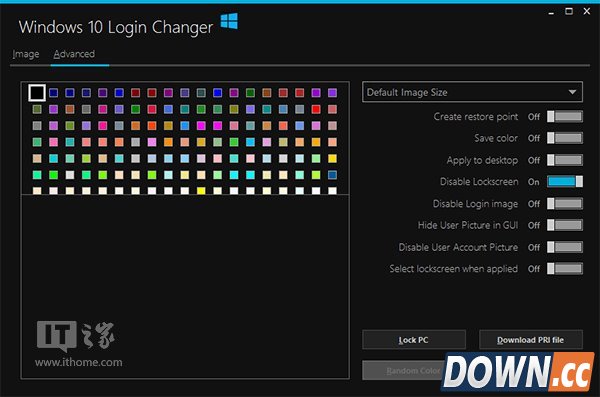600x397 pixels.
Task: Click the Windows logo beside the title
Action: (229, 21)
